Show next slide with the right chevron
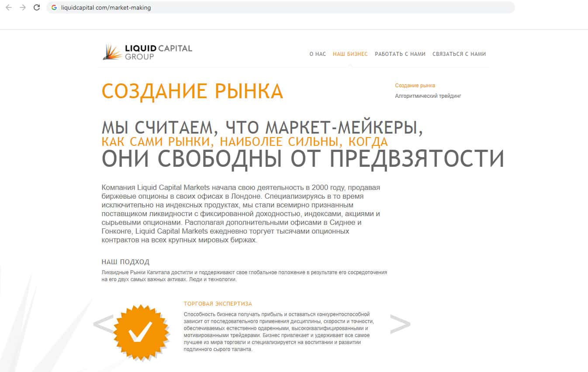 click(400, 324)
